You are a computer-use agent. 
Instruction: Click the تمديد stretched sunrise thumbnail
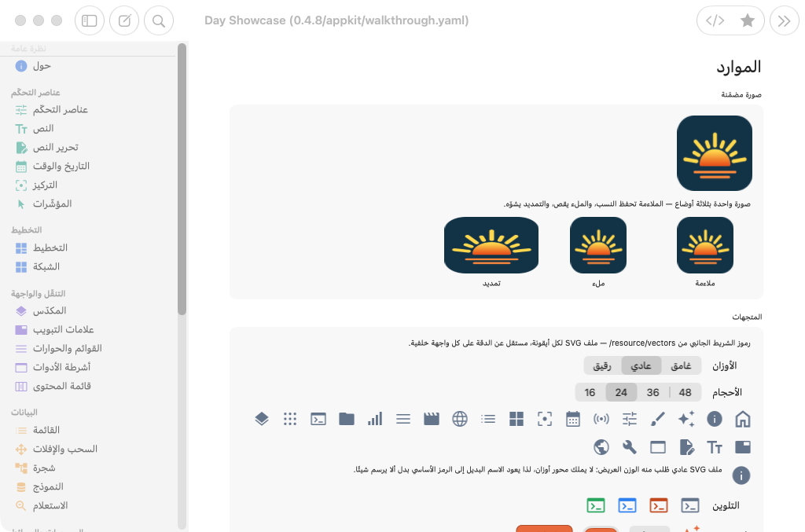click(x=491, y=245)
